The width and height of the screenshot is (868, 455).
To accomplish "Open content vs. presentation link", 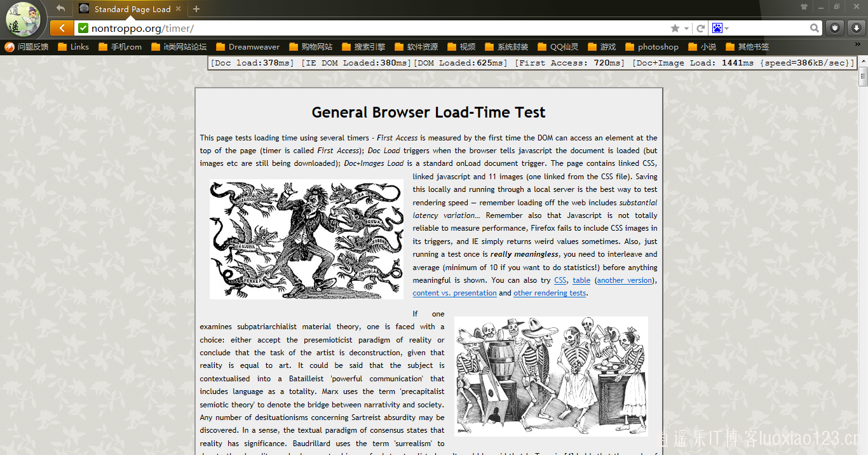I will (x=454, y=293).
